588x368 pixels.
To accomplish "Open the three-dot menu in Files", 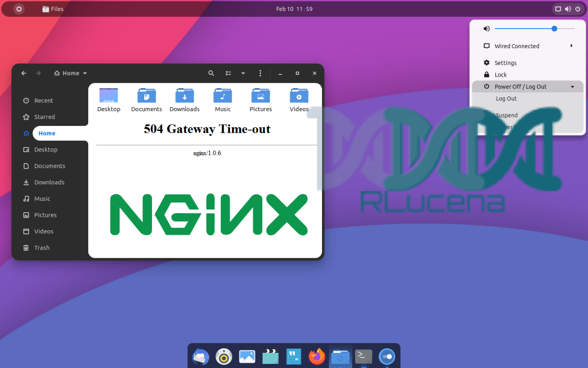I will [x=260, y=73].
